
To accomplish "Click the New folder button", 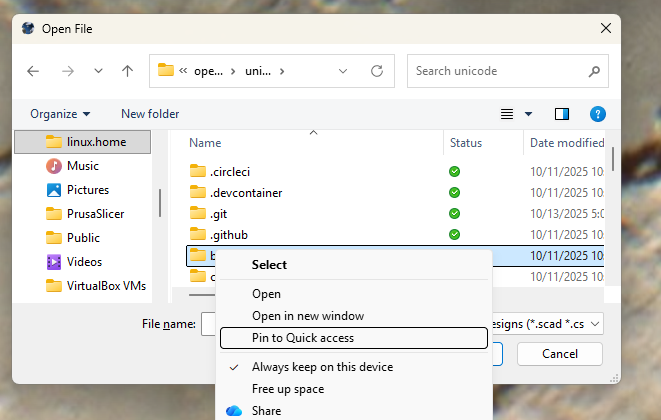I will (150, 114).
